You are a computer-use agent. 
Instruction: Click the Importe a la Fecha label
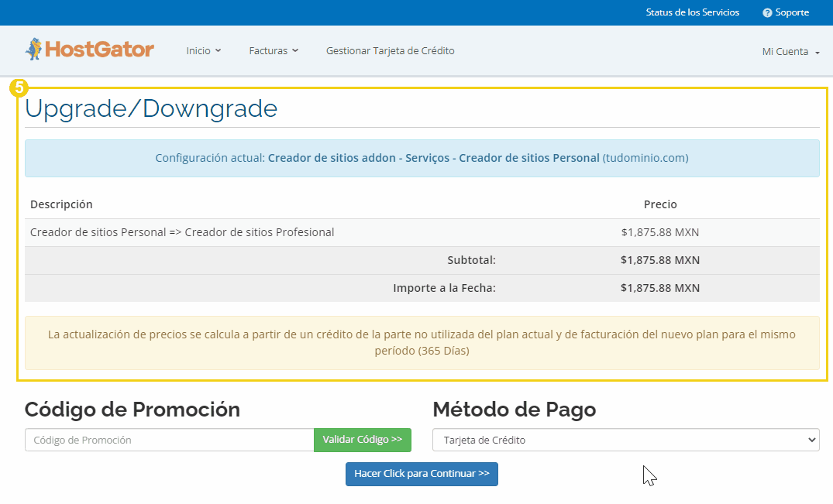coord(444,288)
